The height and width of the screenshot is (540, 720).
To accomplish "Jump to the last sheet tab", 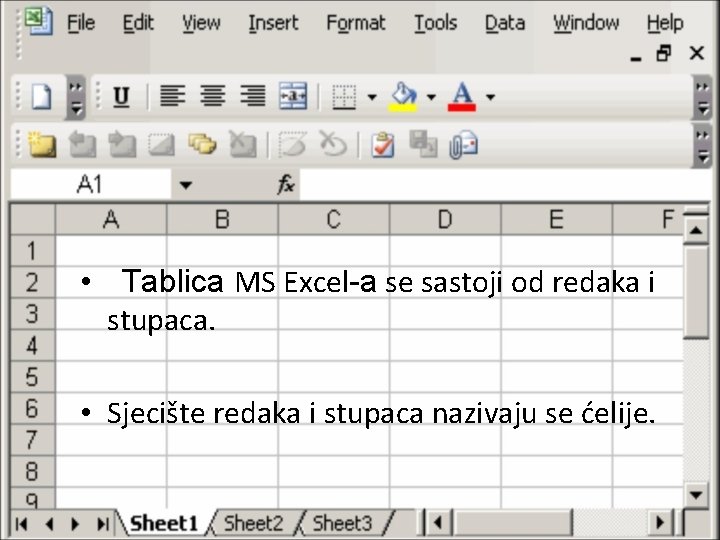I will [103, 523].
